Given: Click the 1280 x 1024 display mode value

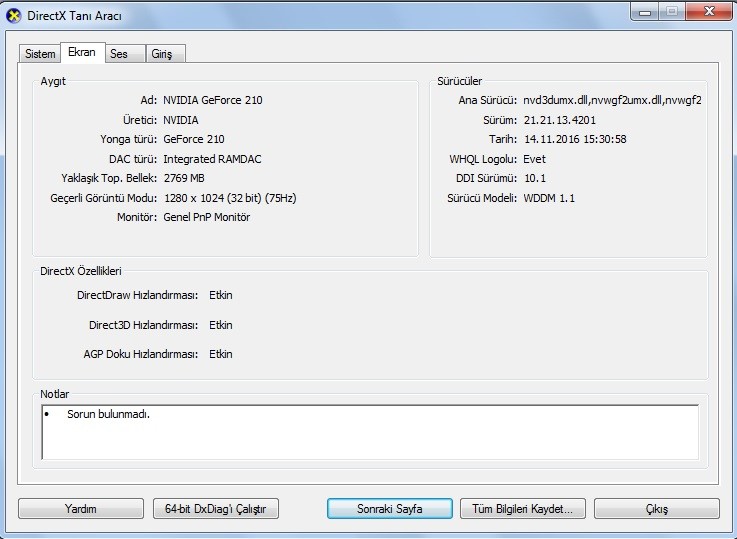Looking at the screenshot, I should pyautogui.click(x=229, y=198).
